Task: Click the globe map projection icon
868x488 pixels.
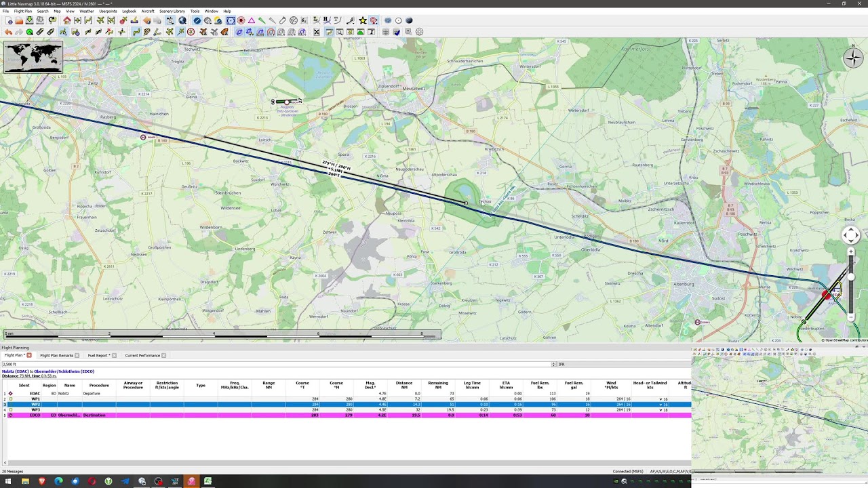Action: pyautogui.click(x=182, y=20)
